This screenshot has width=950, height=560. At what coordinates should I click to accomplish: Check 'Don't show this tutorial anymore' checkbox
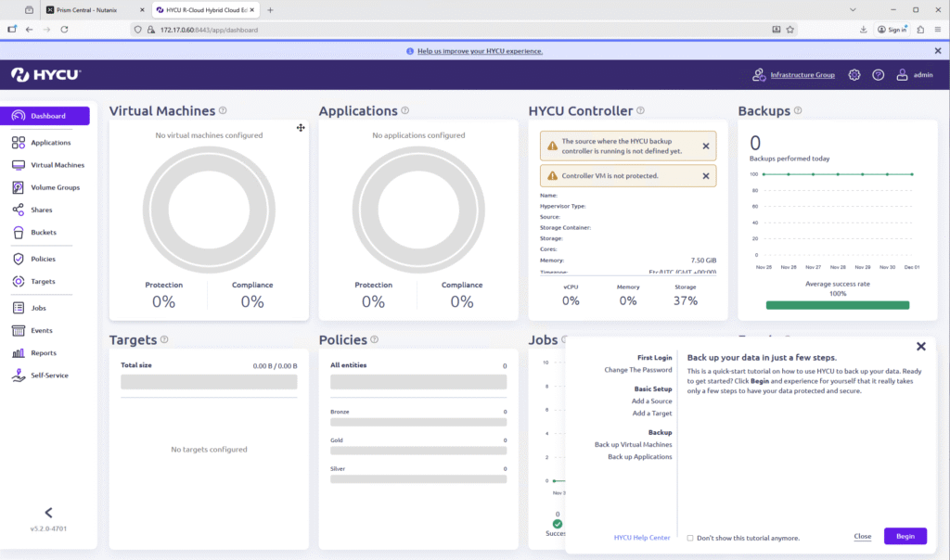690,538
